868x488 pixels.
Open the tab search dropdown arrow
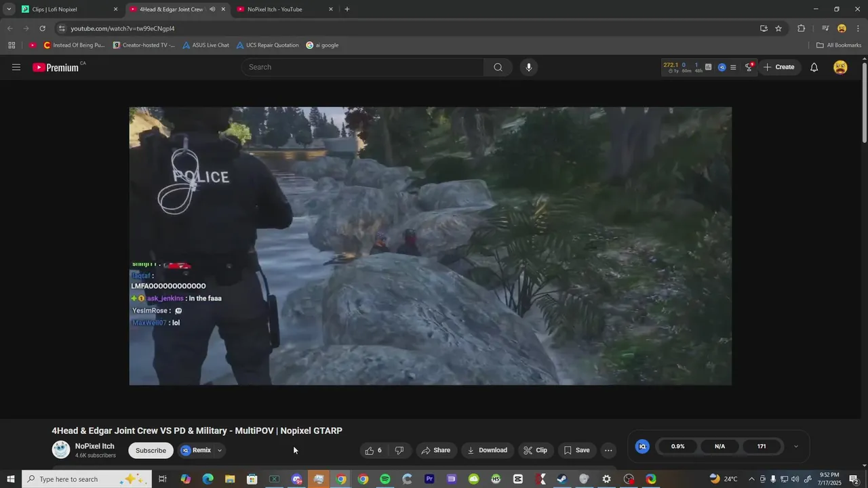point(9,9)
